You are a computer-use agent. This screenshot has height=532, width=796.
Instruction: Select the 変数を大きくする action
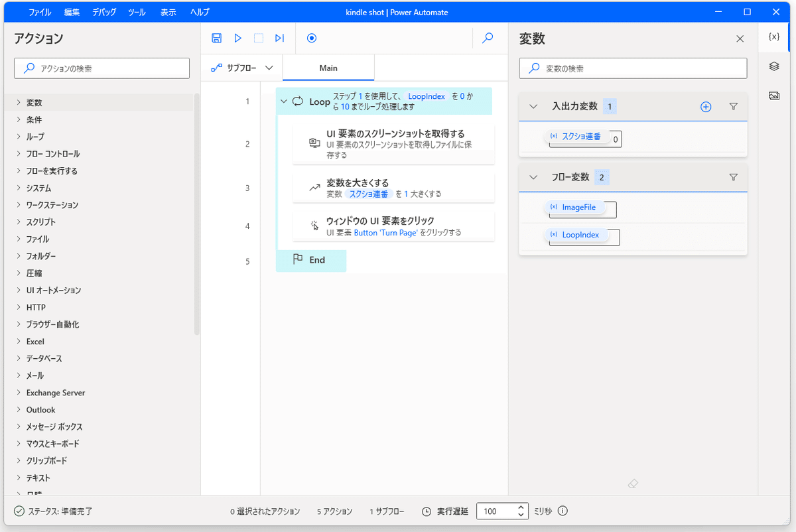(x=393, y=188)
